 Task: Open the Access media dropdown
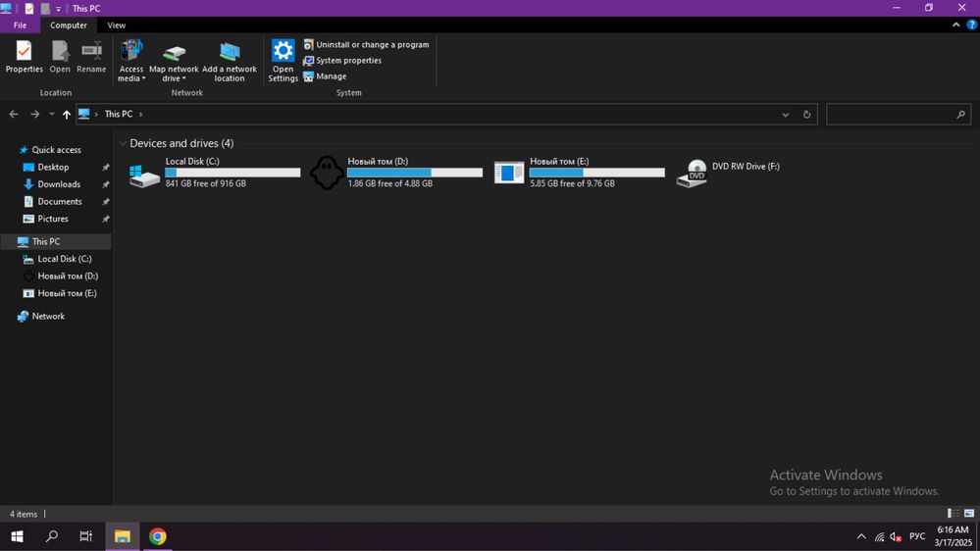click(x=131, y=61)
